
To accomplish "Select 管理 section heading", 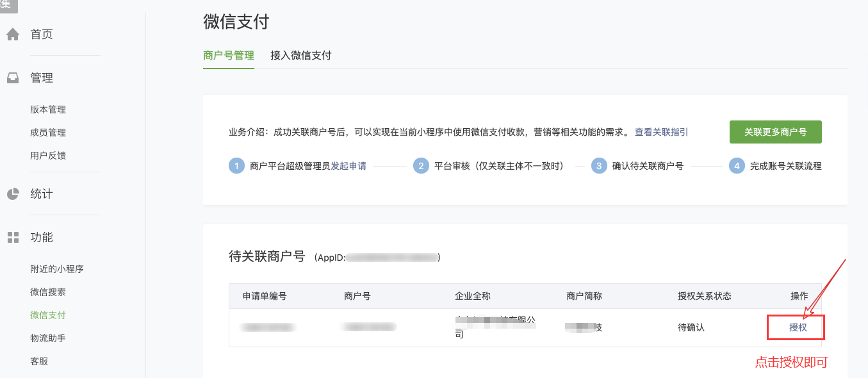I will [42, 78].
